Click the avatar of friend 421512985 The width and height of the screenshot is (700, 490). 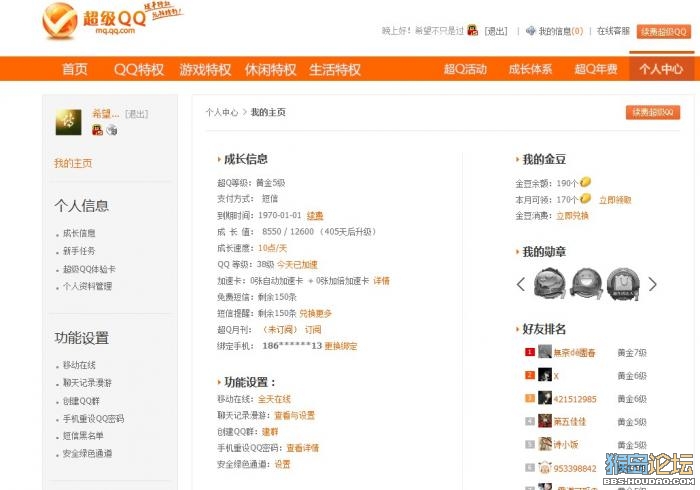click(x=545, y=398)
